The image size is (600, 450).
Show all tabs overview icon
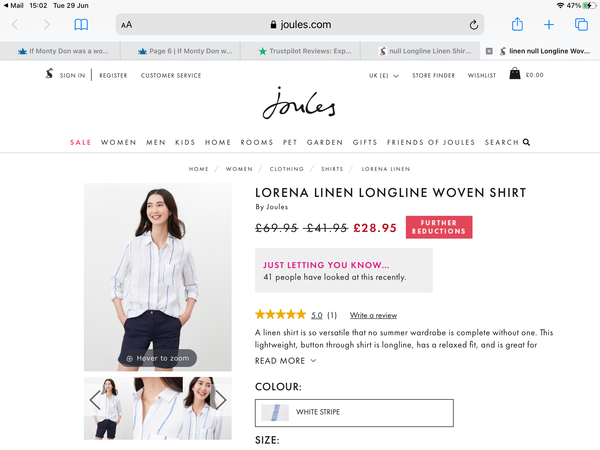(580, 24)
